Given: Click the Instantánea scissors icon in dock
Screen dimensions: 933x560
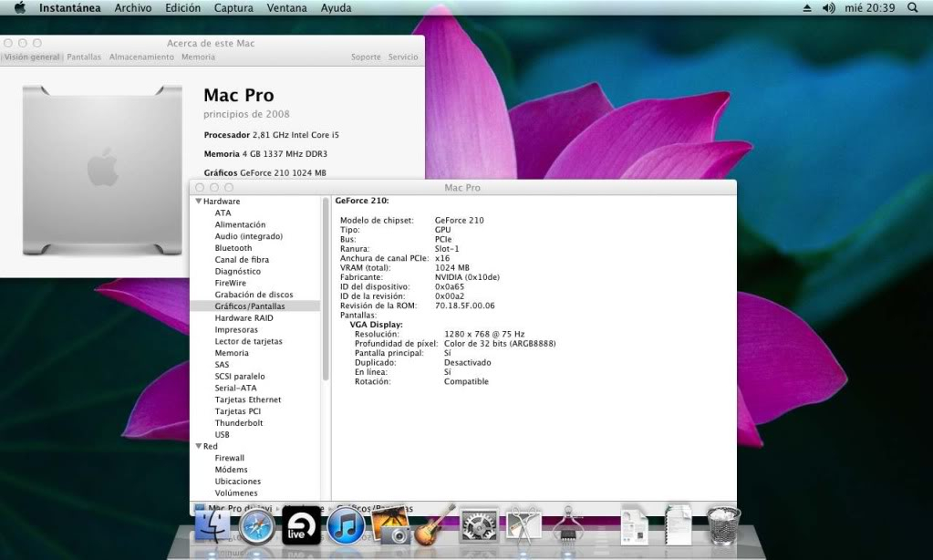Looking at the screenshot, I should (524, 525).
